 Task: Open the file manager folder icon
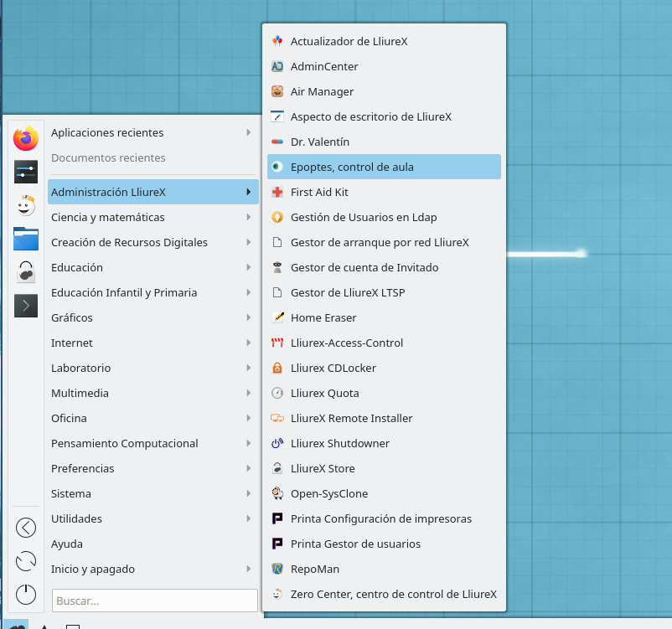click(x=26, y=239)
